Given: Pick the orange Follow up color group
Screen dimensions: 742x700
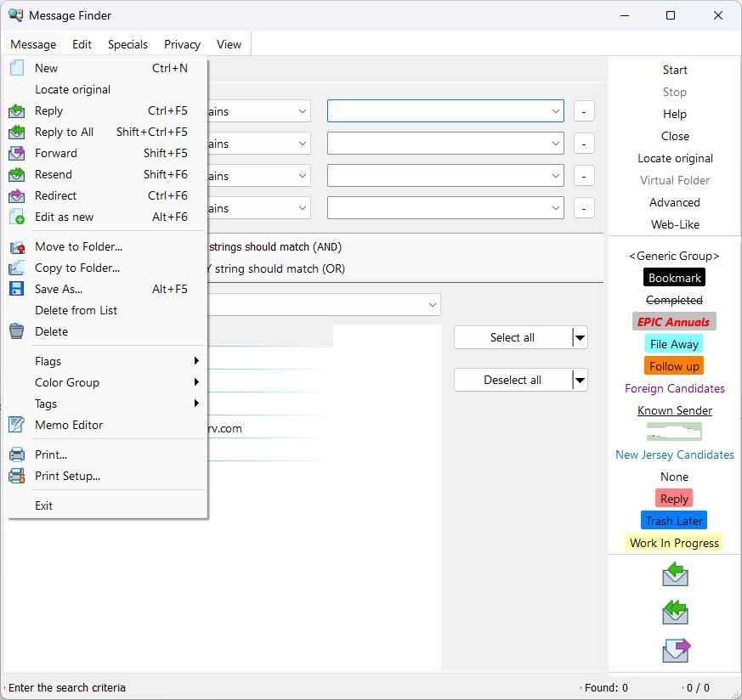Looking at the screenshot, I should [x=674, y=366].
